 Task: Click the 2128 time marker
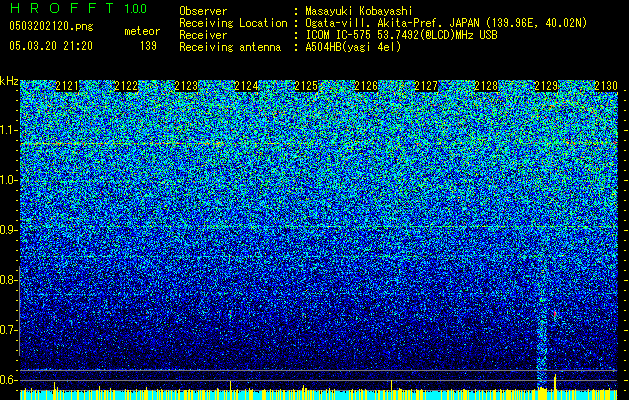click(x=486, y=86)
